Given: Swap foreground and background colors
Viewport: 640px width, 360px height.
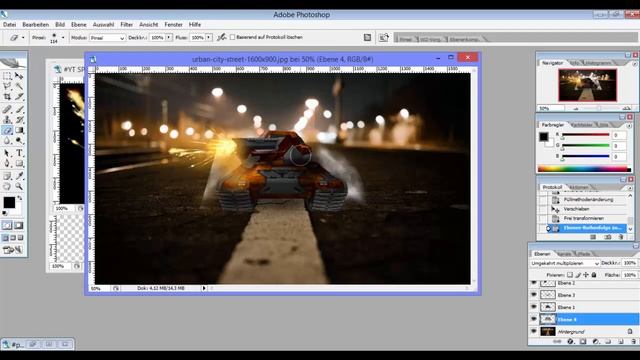Looking at the screenshot, I should (20, 198).
